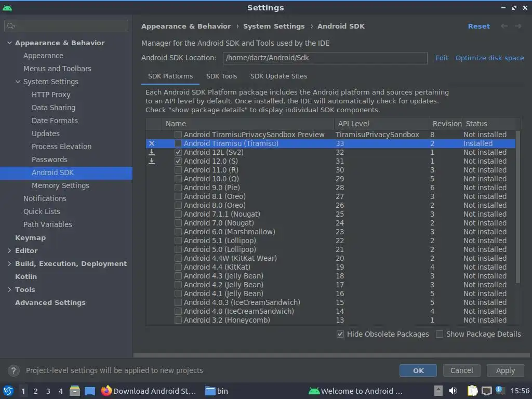Click the forward arrow next to Reset
The width and height of the screenshot is (532, 399).
point(518,26)
